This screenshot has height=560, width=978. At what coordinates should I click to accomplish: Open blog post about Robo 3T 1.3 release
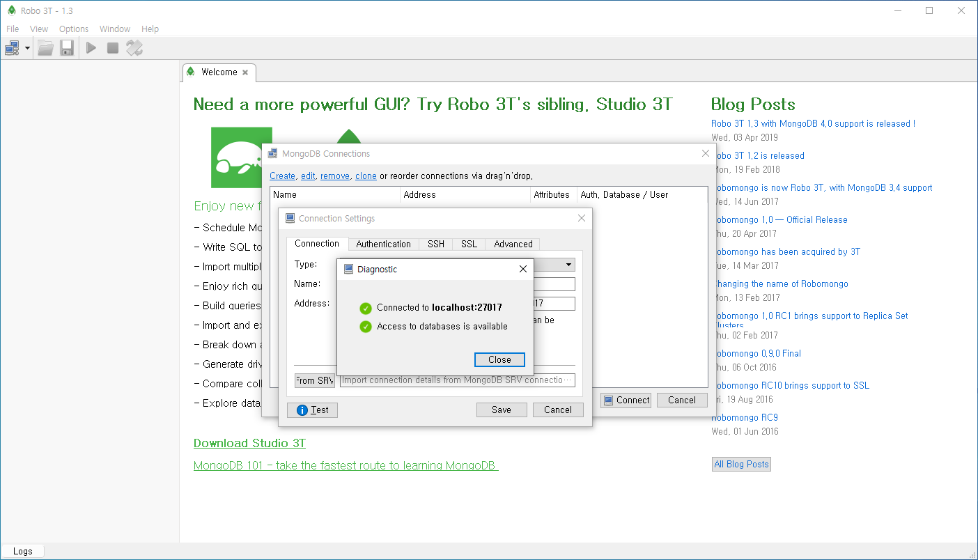(x=813, y=124)
